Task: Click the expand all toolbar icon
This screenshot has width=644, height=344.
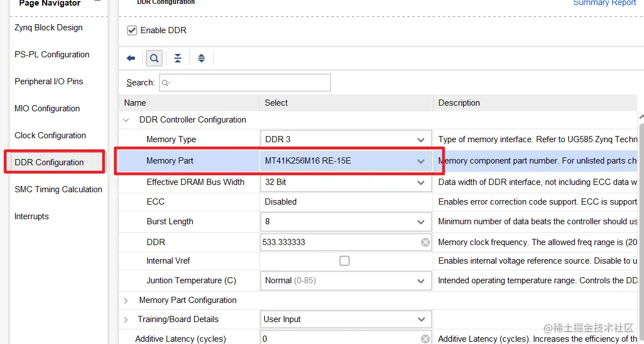Action: pyautogui.click(x=201, y=58)
